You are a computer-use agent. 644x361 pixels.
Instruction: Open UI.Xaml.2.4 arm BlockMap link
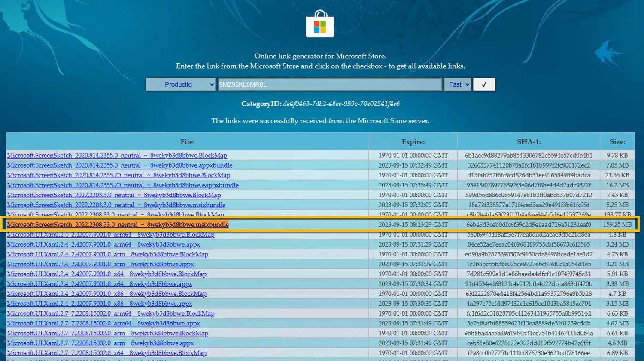click(107, 254)
